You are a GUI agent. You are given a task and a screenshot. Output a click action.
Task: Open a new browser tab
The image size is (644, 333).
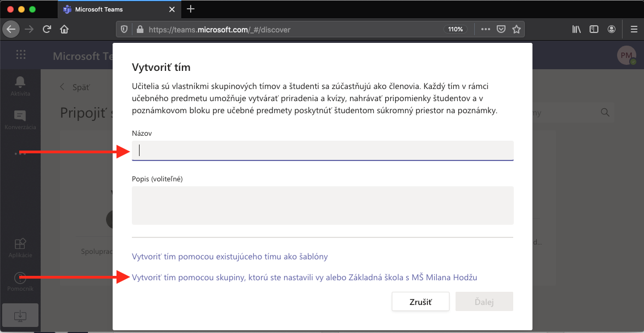(x=191, y=9)
